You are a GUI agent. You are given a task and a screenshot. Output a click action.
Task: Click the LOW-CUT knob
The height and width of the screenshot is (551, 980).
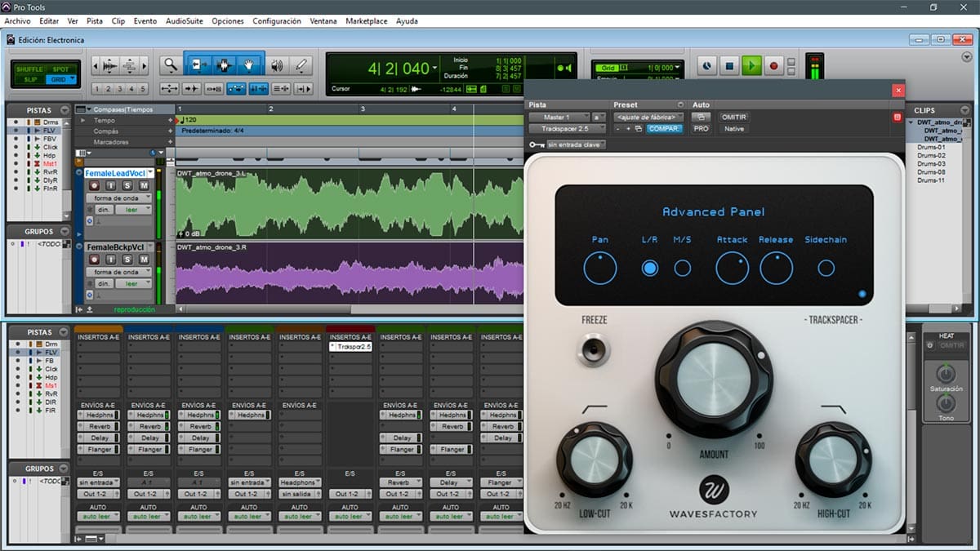pos(595,460)
